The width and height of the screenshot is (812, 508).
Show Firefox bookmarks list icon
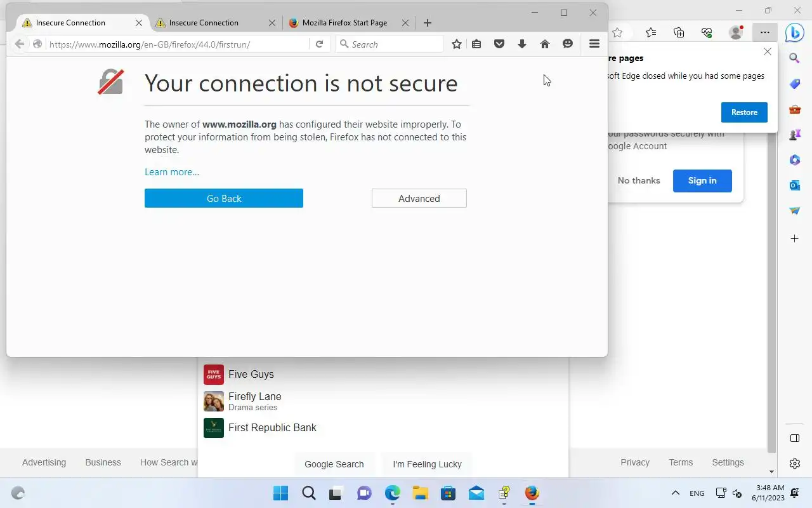coord(476,44)
